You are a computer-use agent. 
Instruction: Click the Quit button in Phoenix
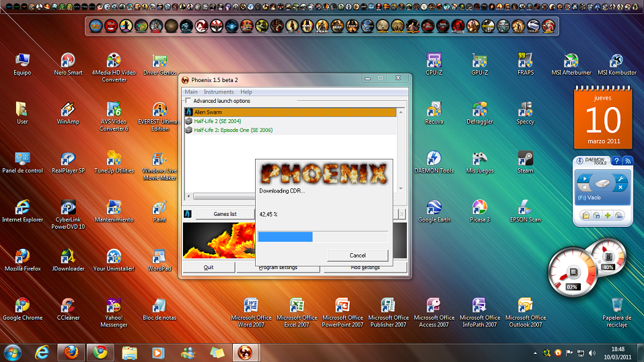point(208,267)
